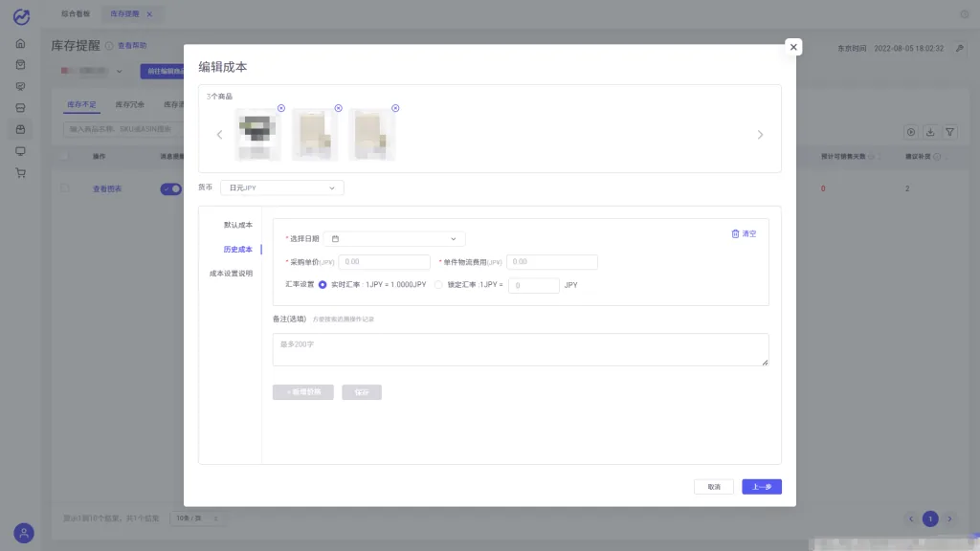The width and height of the screenshot is (980, 551).
Task: Click the key icon near Tokyo time
Action: [959, 48]
